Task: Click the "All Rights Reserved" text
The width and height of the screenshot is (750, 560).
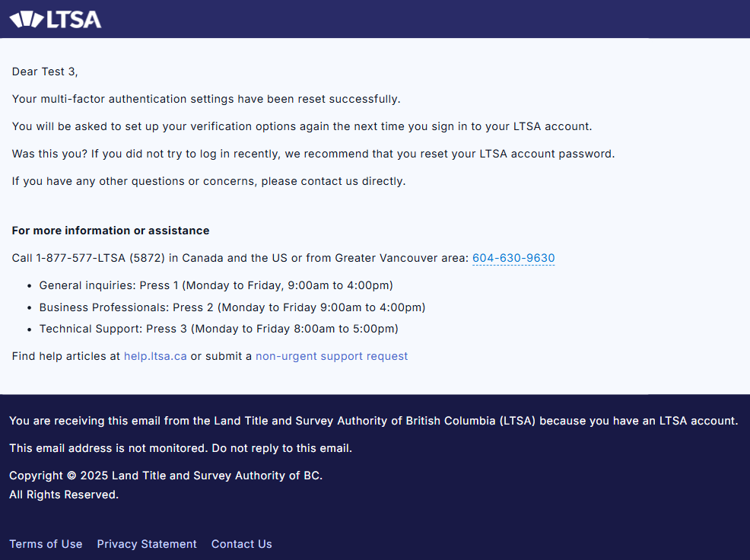Action: coord(64,495)
